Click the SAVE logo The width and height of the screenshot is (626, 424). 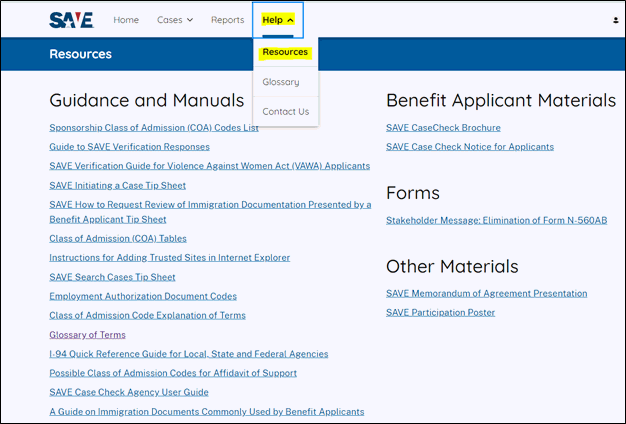point(71,20)
